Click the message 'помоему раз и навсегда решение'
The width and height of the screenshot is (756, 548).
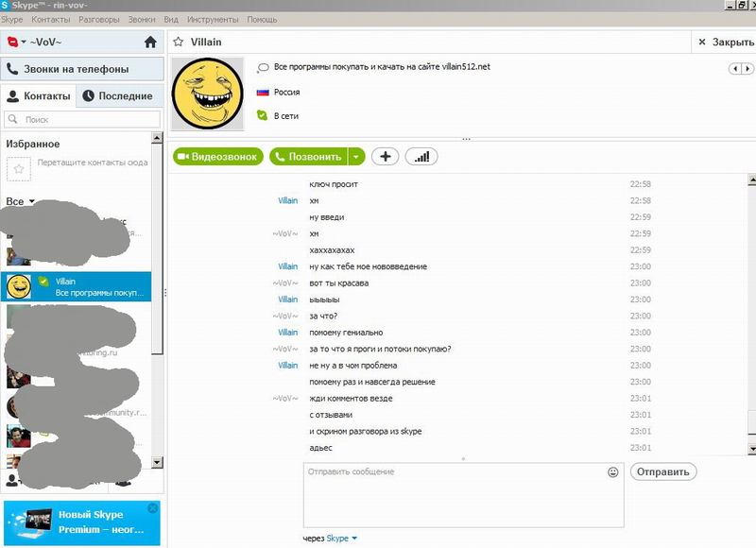point(372,382)
